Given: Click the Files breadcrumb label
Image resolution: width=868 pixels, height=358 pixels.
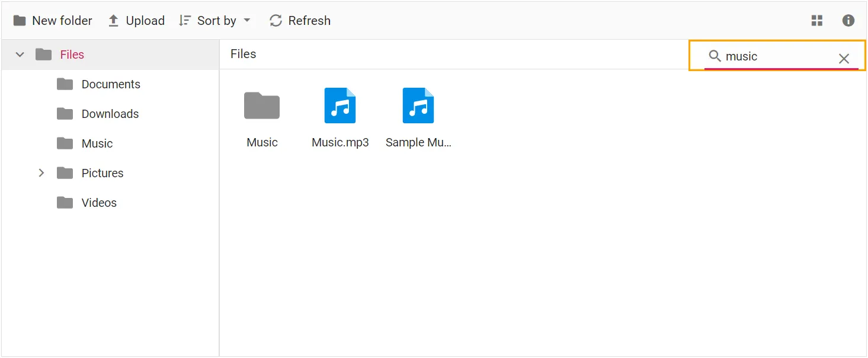Looking at the screenshot, I should [244, 54].
